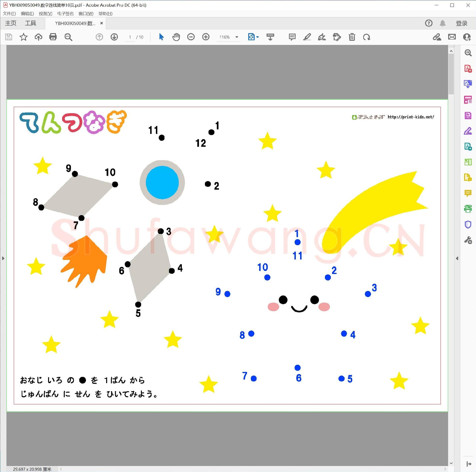Toggle the notifications bell
476x472 pixels.
click(x=442, y=23)
